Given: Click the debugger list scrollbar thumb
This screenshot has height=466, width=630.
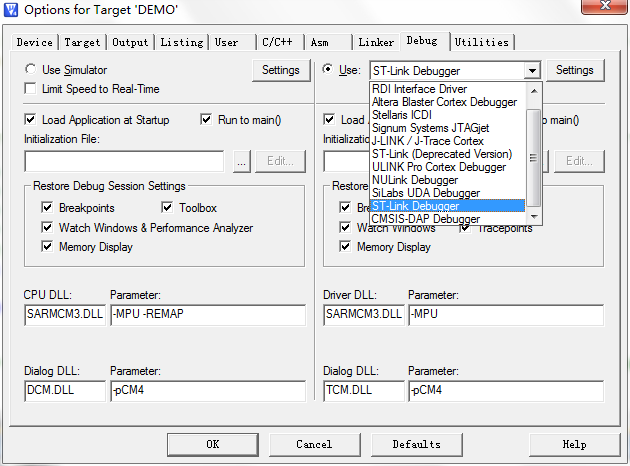Looking at the screenshot, I should pos(534,157).
